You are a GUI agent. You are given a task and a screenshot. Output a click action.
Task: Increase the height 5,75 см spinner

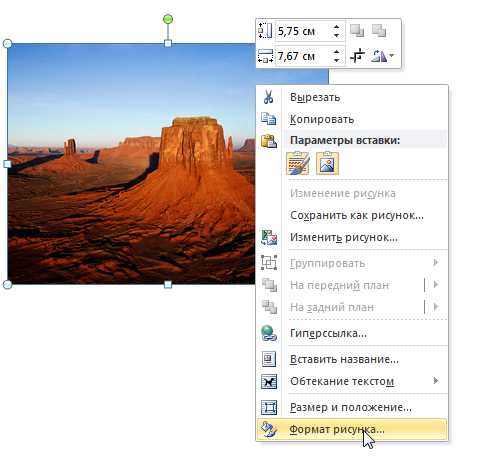(x=336, y=27)
